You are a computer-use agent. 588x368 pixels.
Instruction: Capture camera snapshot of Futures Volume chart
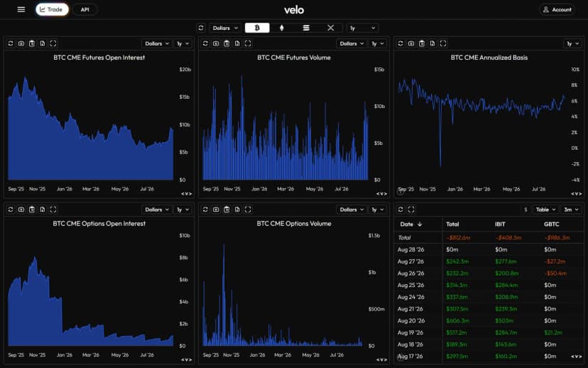[216, 43]
